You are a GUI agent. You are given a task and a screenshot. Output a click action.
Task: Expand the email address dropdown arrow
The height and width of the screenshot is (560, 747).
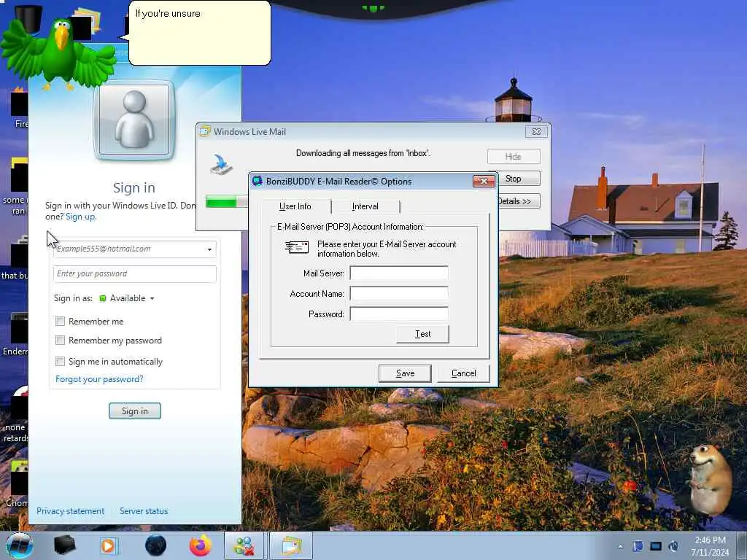[209, 249]
